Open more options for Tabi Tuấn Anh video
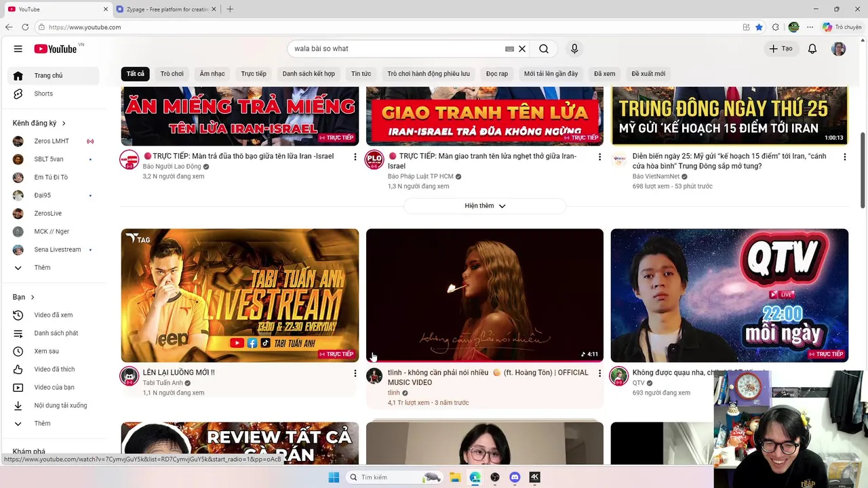 pyautogui.click(x=355, y=373)
